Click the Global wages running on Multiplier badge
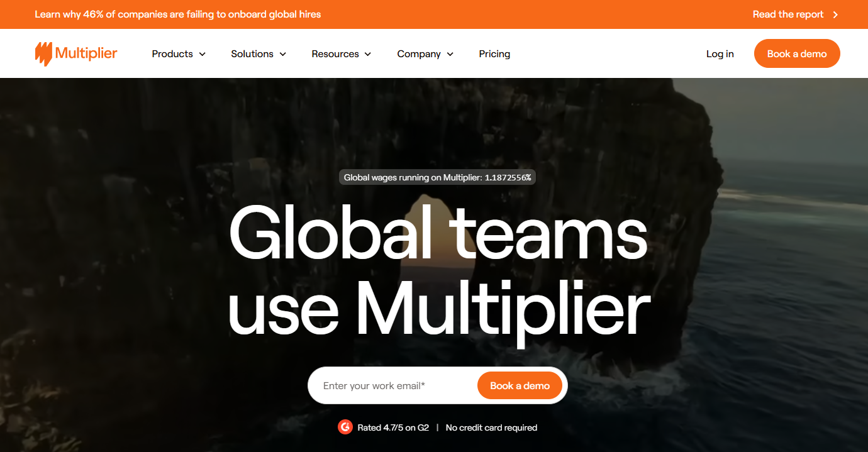This screenshot has height=452, width=868. pos(438,177)
